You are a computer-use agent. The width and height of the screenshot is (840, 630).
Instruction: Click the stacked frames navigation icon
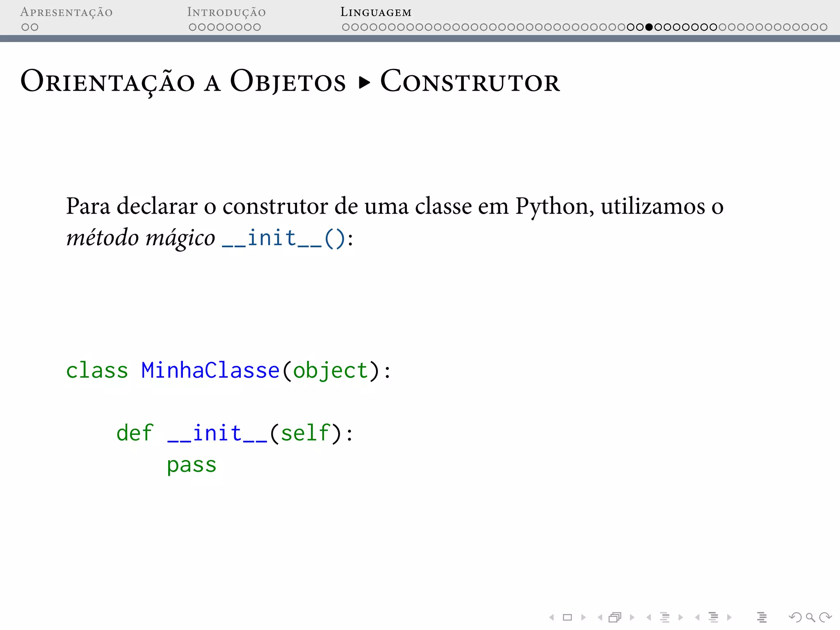click(x=615, y=617)
